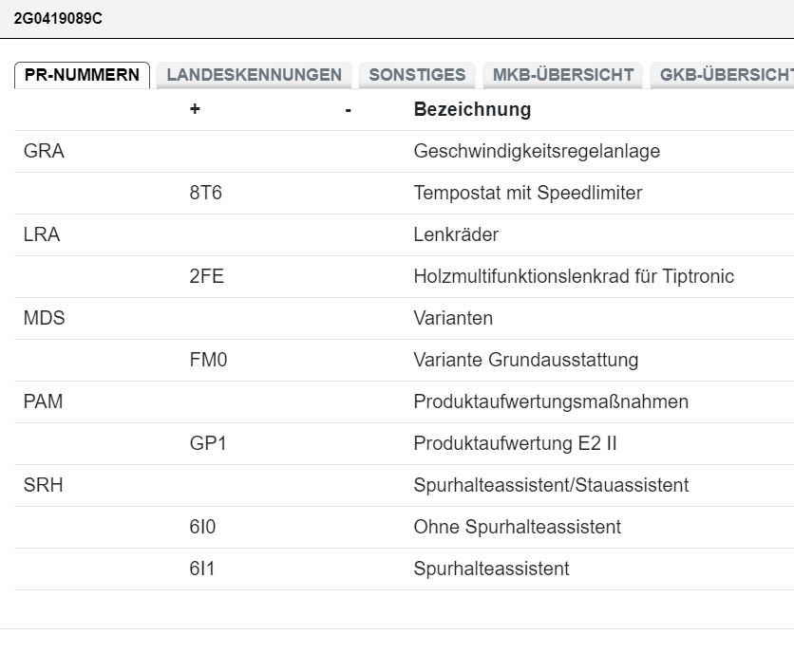Screen dimensions: 794x672
Task: Click the 'Ohne Spurhalteassistent' description
Action: point(517,527)
